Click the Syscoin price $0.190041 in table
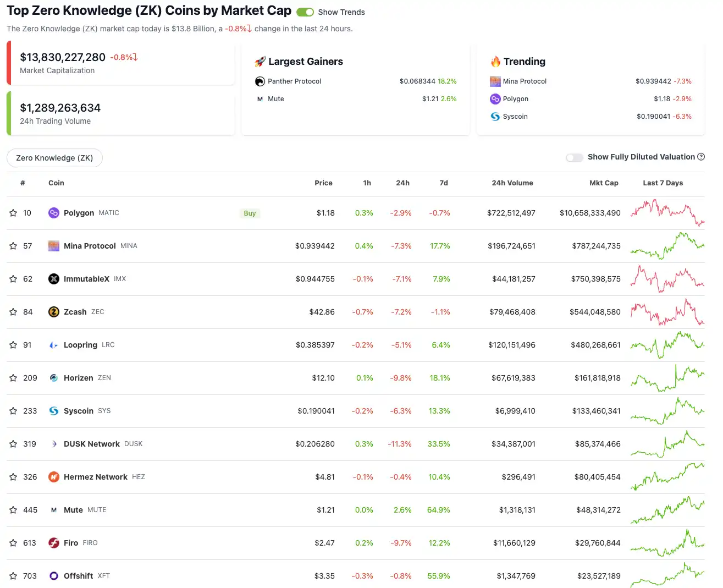Image resolution: width=723 pixels, height=588 pixels. (x=316, y=411)
